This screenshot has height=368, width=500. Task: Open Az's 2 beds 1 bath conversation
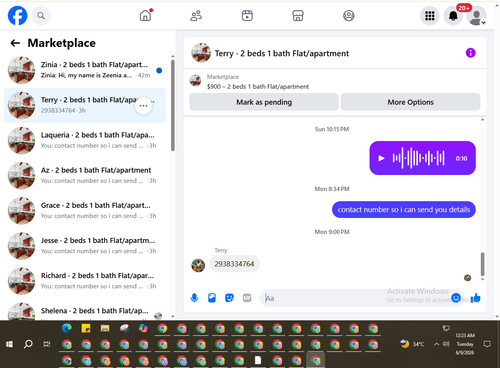[85, 175]
